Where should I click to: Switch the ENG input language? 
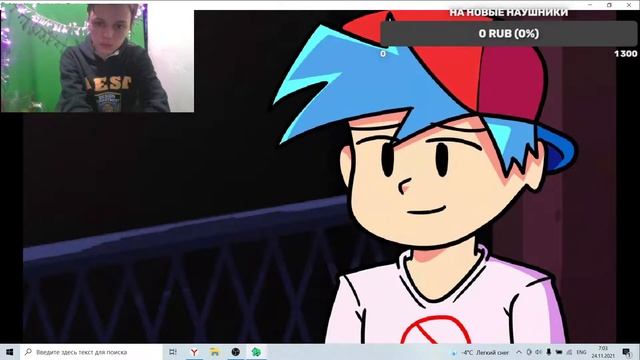(581, 352)
